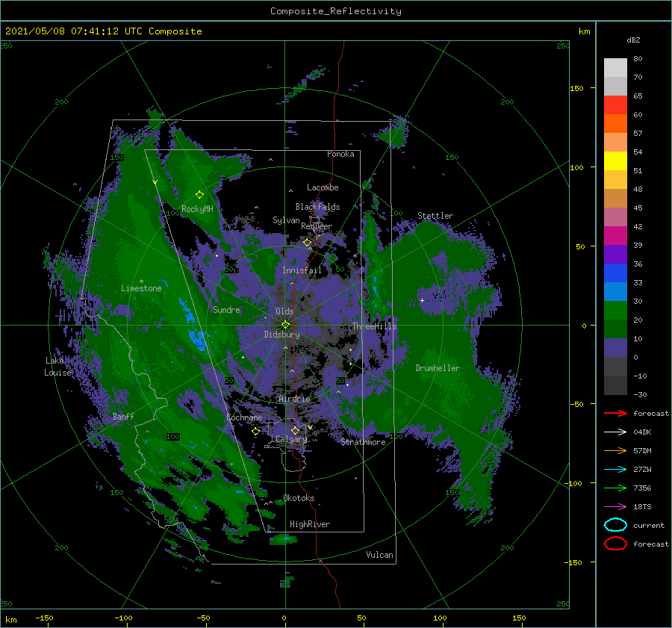Click the white asterisk above Limestone
The height and width of the screenshot is (628, 672).
(x=141, y=282)
